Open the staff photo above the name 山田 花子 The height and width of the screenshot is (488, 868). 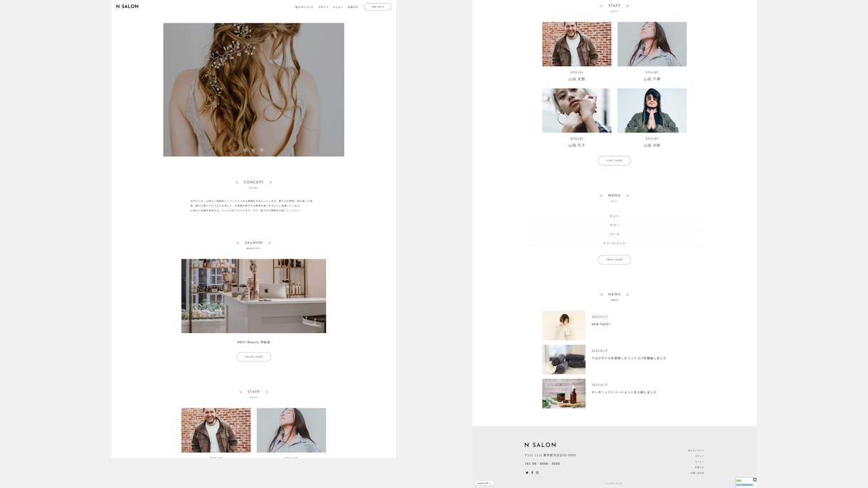point(576,110)
